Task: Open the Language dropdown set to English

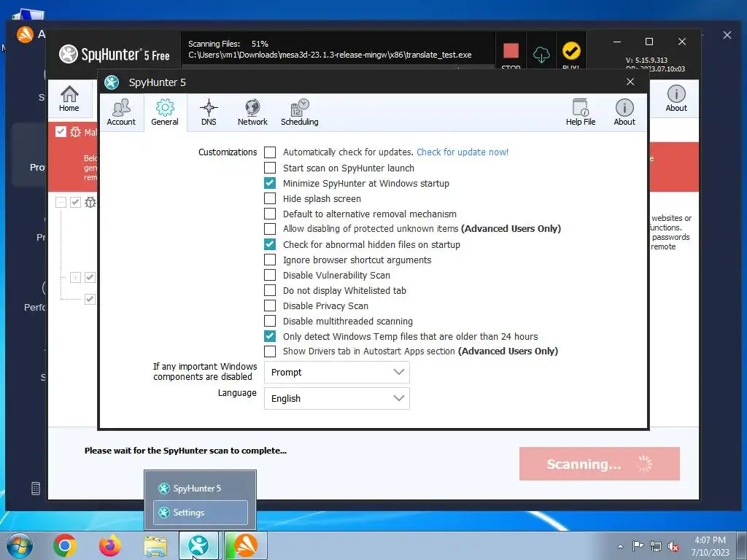Action: pos(336,399)
